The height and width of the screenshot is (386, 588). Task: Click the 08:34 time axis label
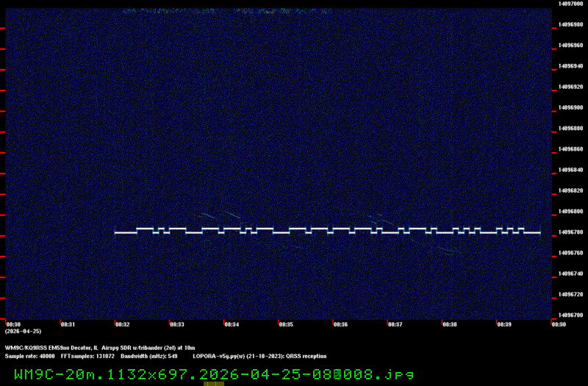(232, 324)
